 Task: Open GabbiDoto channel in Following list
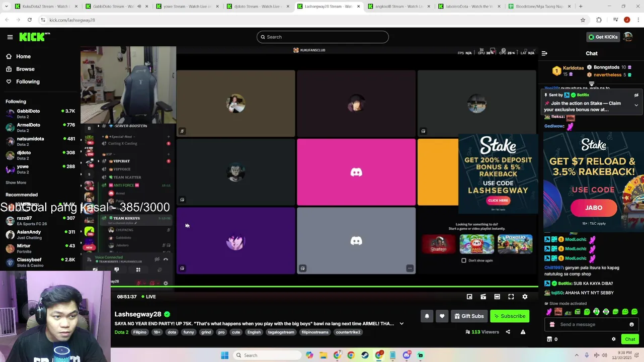click(40, 114)
